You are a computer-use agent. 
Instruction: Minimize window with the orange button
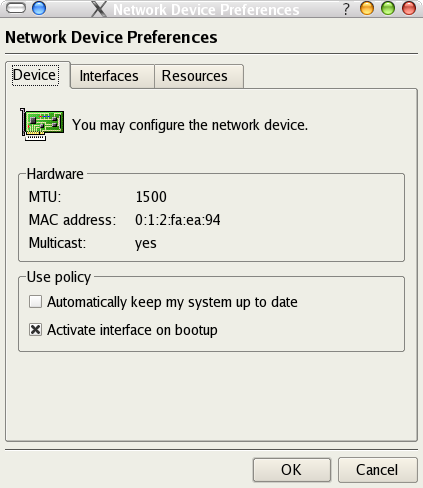(x=367, y=8)
